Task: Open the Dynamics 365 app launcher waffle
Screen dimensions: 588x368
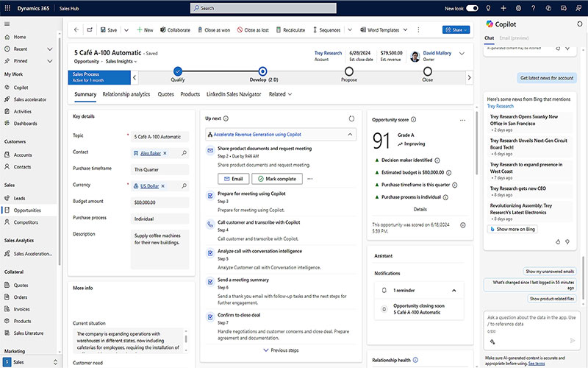Action: (x=7, y=8)
